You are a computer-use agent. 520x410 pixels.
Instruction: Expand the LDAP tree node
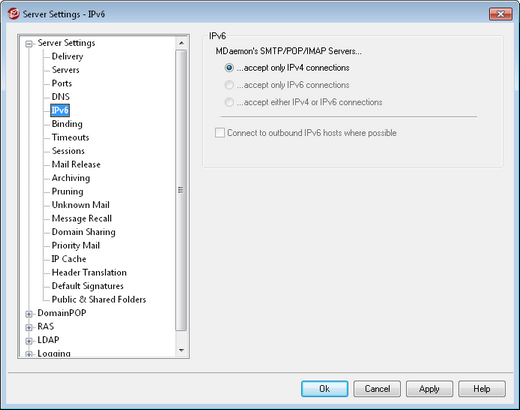29,341
